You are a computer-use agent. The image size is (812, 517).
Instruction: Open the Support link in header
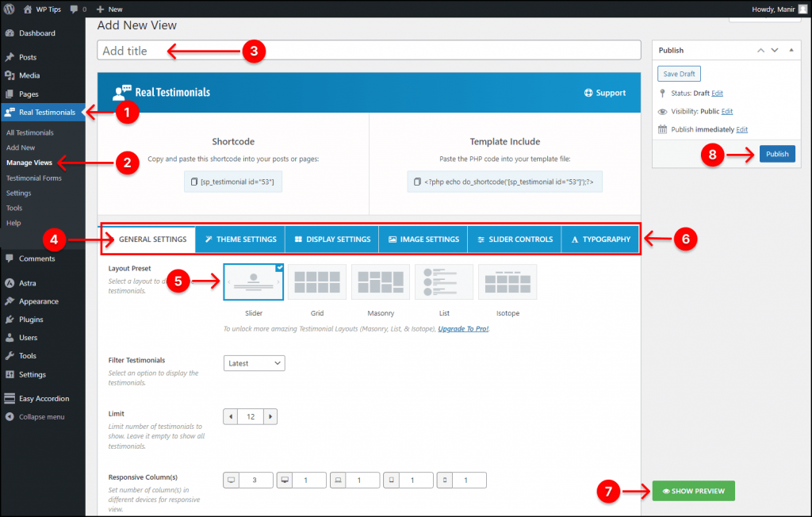[605, 93]
